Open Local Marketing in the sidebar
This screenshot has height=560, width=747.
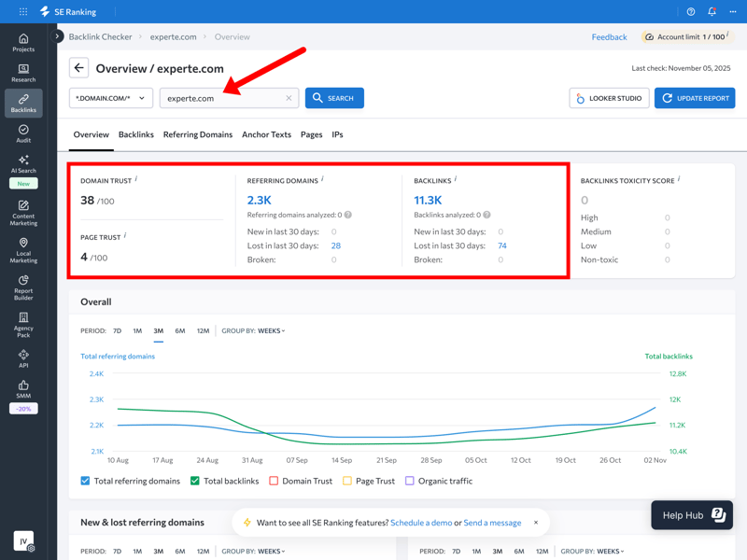click(x=23, y=250)
